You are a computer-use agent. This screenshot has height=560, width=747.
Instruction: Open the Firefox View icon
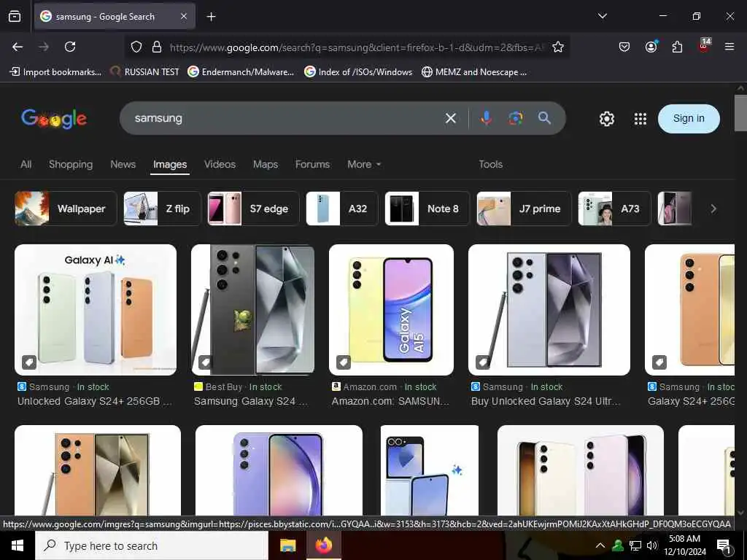(15, 17)
